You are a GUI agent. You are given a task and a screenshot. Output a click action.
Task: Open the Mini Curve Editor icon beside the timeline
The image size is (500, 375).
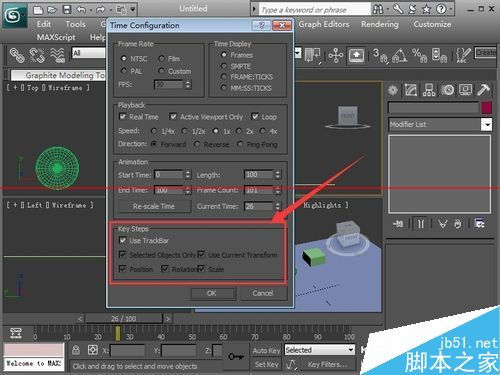tap(16, 333)
